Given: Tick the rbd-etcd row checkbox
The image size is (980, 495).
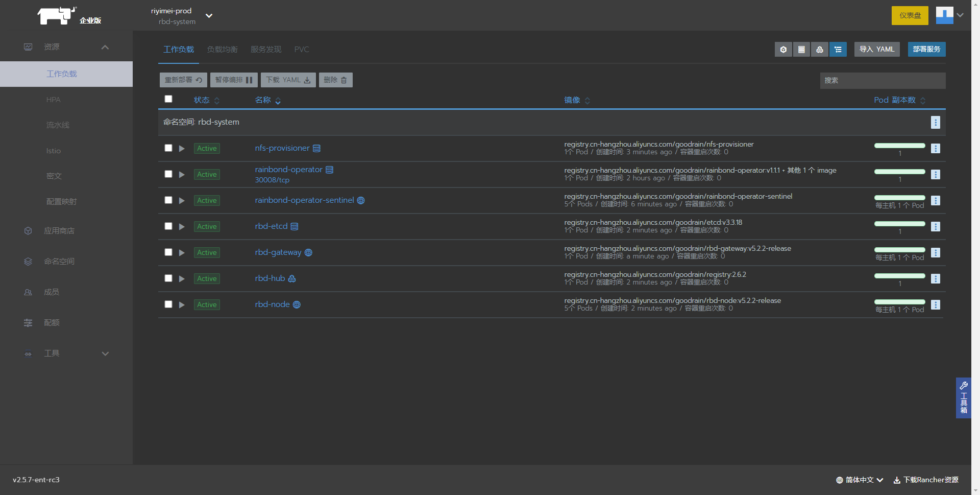Looking at the screenshot, I should point(168,226).
